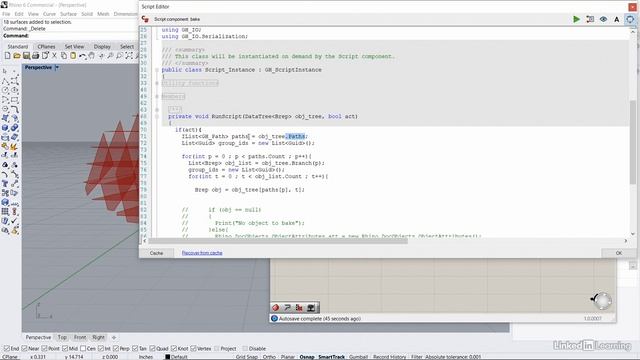The width and height of the screenshot is (640, 360).
Task: Select the Pan hand tool
Action: point(92,56)
